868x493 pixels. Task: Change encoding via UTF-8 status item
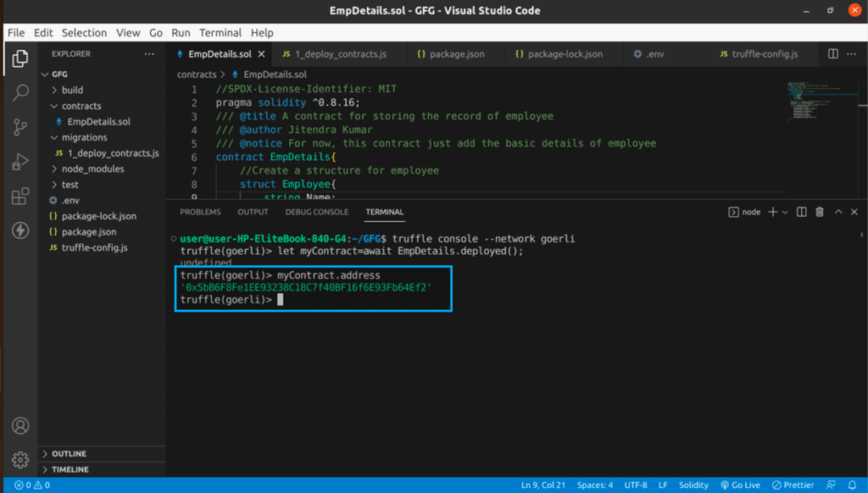[636, 485]
